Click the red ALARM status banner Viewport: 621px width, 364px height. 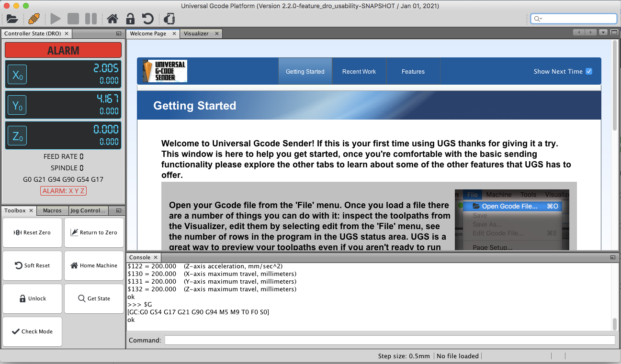click(x=63, y=50)
